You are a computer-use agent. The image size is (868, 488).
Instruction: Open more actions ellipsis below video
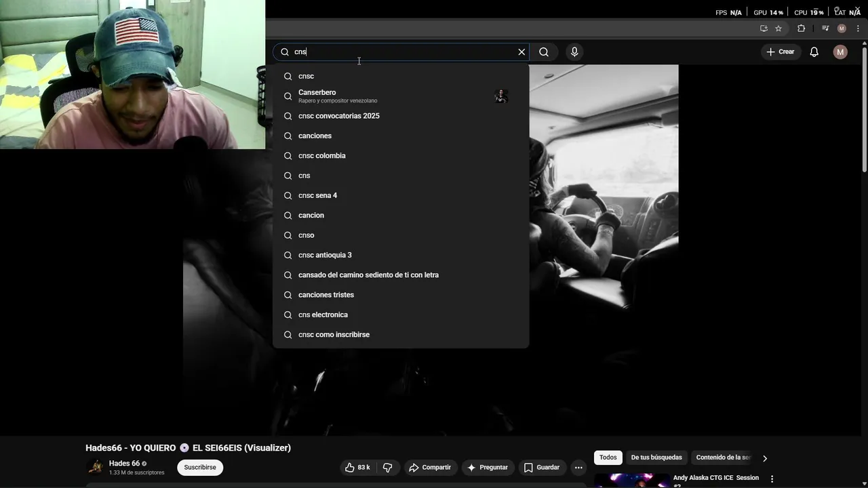click(578, 468)
